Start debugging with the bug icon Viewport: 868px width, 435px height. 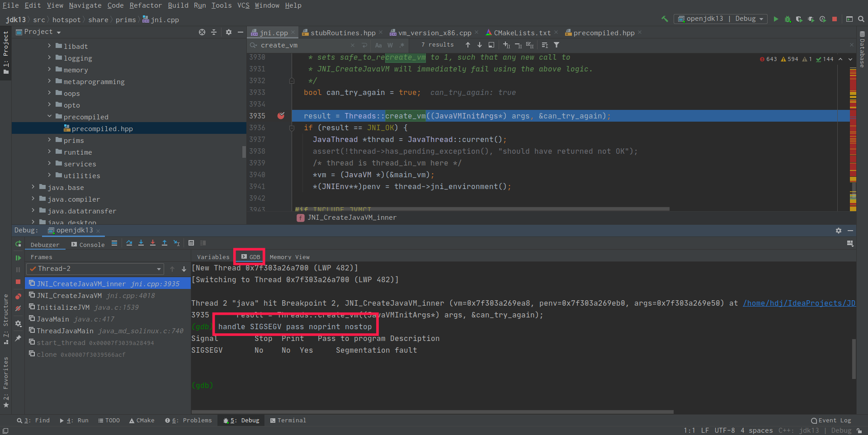(x=788, y=19)
